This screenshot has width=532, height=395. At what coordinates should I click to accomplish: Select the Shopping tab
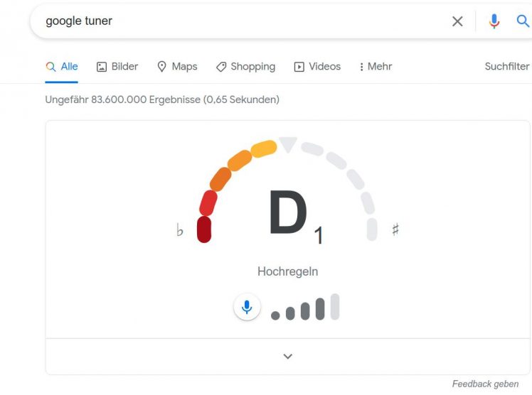tap(245, 66)
